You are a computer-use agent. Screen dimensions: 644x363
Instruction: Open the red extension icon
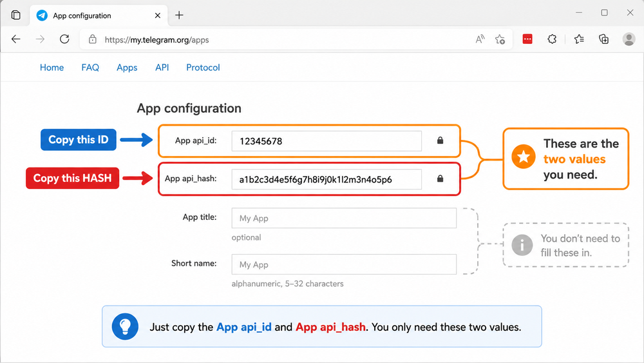(527, 39)
